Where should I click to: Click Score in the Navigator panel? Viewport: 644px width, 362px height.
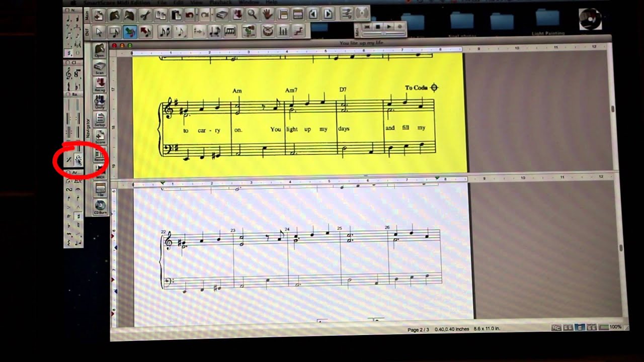(100, 137)
